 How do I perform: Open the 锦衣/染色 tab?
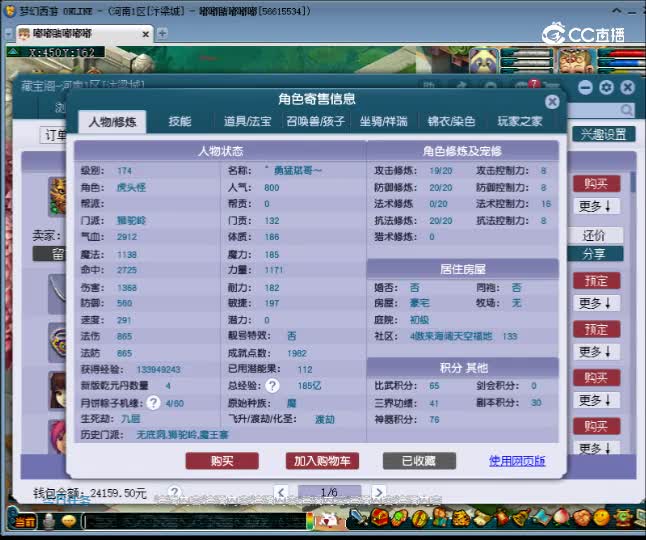pyautogui.click(x=452, y=121)
